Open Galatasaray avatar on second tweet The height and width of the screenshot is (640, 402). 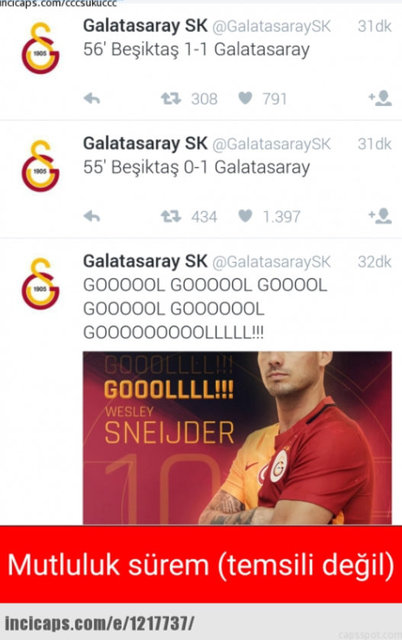tap(40, 166)
